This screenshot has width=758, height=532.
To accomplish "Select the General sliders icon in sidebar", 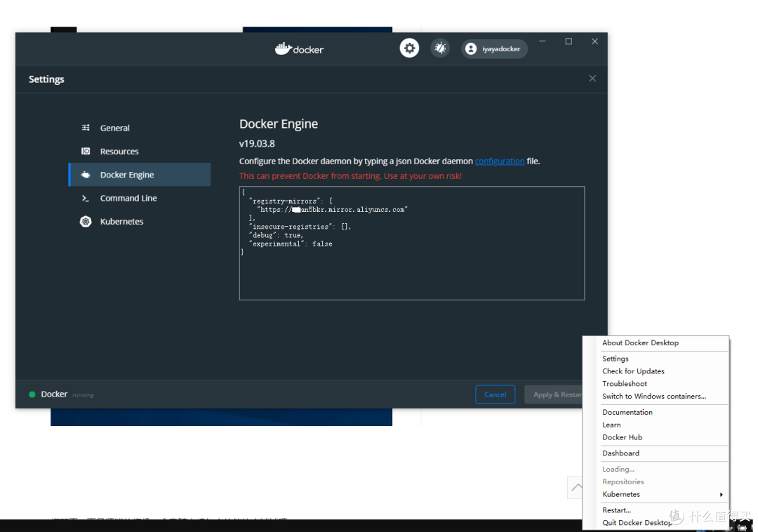I will (x=86, y=128).
